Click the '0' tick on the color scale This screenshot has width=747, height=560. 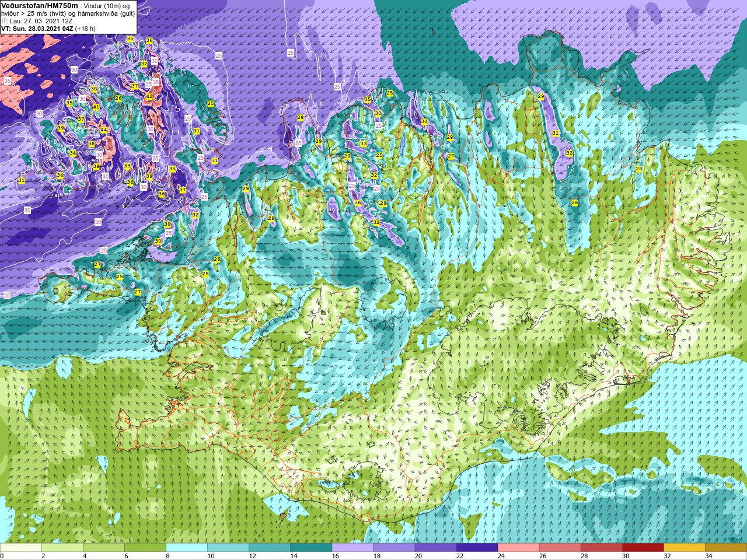[x=2, y=556]
